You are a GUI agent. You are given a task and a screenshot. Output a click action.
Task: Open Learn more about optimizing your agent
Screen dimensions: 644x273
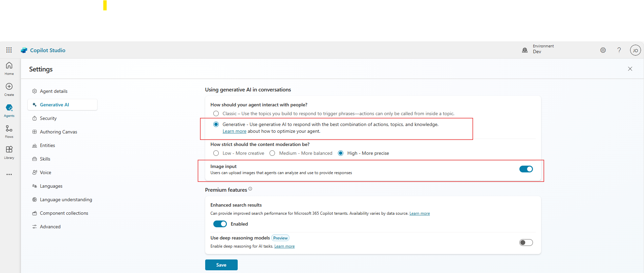[x=234, y=131]
